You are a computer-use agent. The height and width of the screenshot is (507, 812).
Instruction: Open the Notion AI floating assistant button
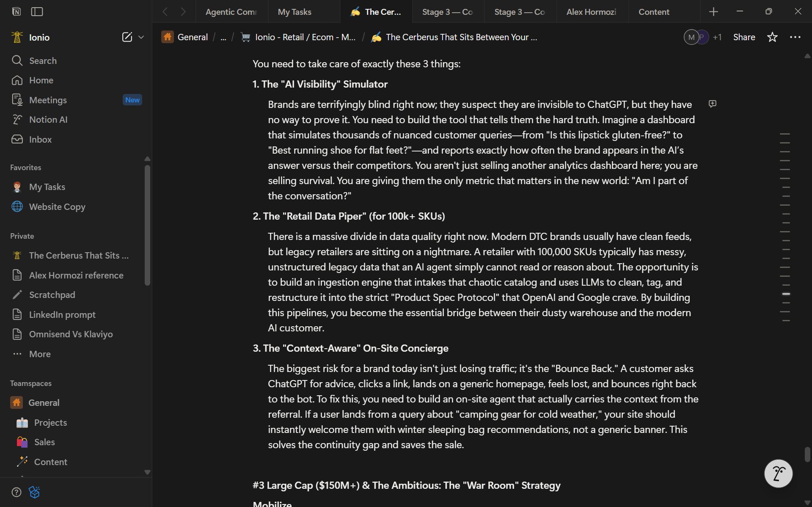[x=778, y=474]
